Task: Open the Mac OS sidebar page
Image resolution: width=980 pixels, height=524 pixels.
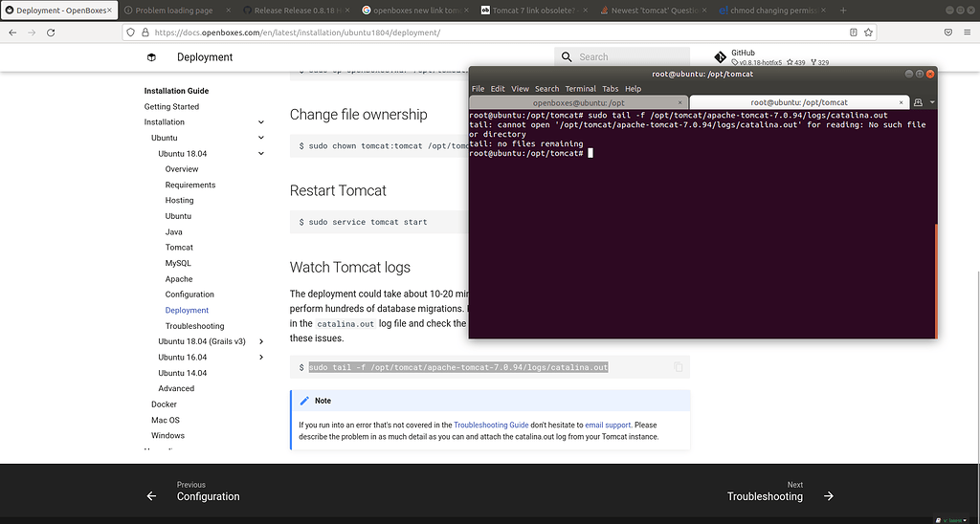Action: coord(166,420)
